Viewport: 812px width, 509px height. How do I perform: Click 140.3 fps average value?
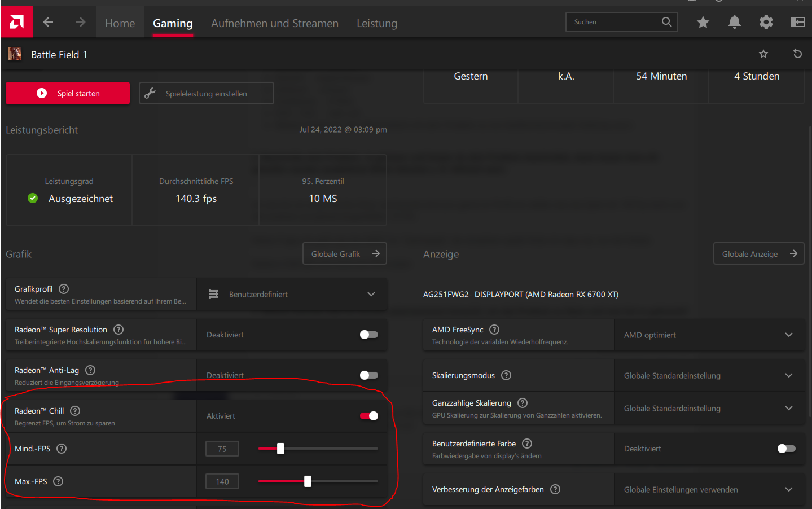(196, 198)
